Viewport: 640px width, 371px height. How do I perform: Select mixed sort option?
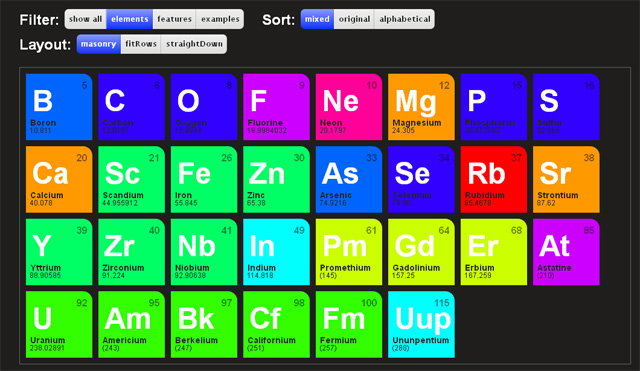pyautogui.click(x=317, y=19)
